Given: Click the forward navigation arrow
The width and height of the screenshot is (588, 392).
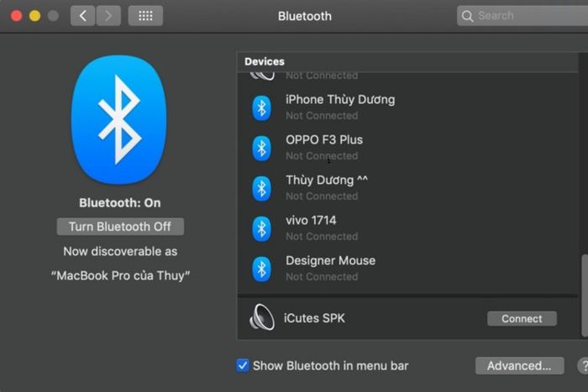Looking at the screenshot, I should (x=108, y=16).
